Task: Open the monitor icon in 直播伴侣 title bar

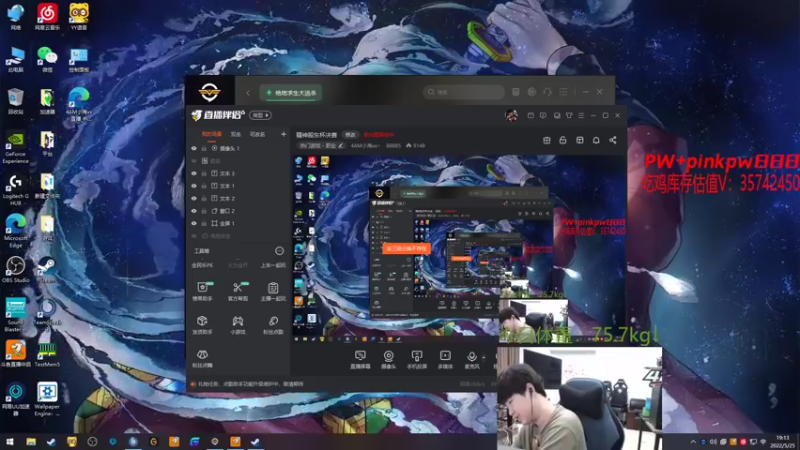Action: point(543,116)
